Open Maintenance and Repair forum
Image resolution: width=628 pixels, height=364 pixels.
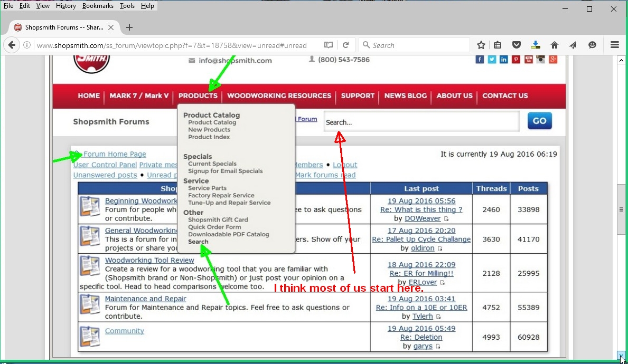145,299
